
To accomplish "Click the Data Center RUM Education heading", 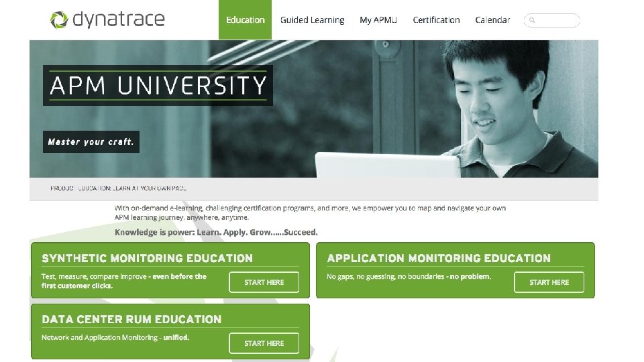I will pyautogui.click(x=131, y=319).
